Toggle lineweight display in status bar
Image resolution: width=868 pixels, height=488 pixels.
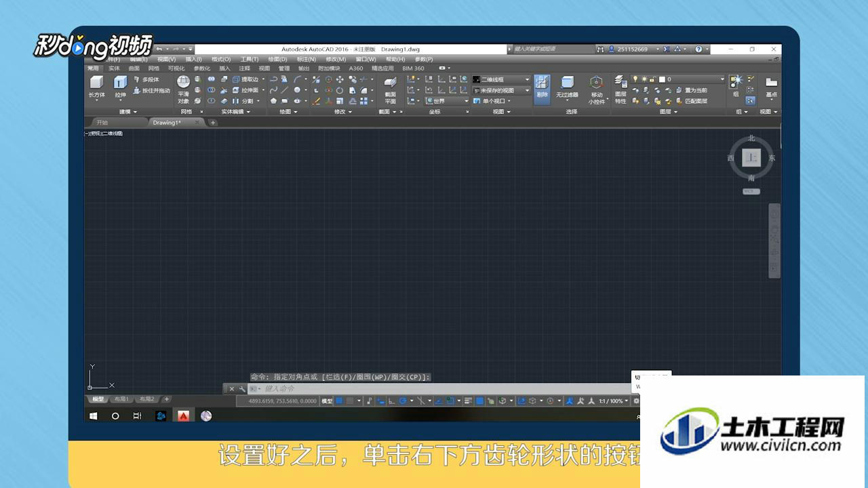click(469, 401)
